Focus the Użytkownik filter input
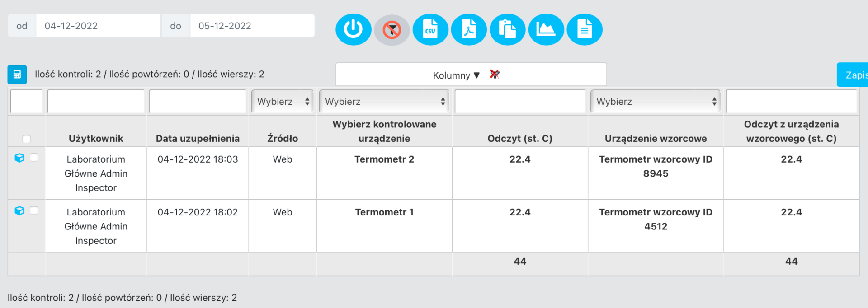 click(x=96, y=102)
